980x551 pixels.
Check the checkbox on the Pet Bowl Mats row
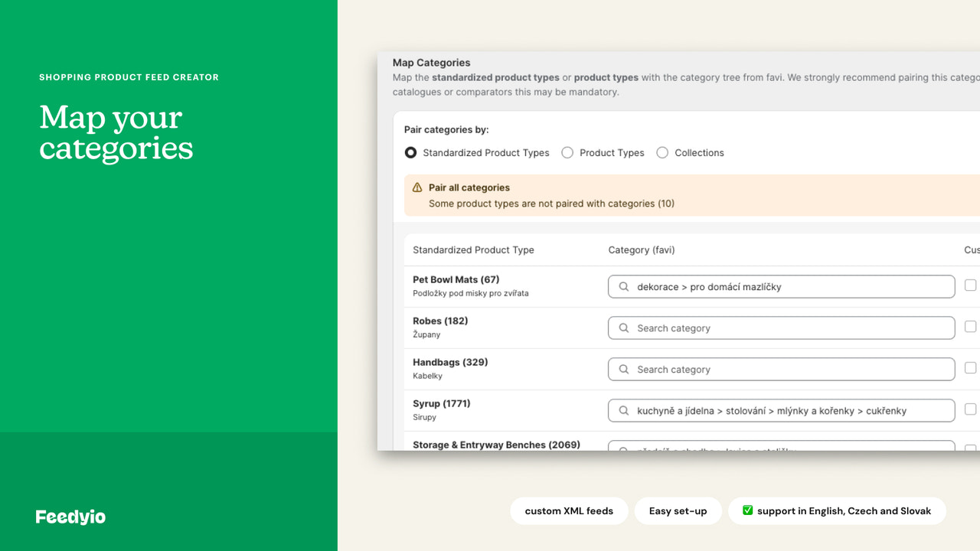pos(971,285)
